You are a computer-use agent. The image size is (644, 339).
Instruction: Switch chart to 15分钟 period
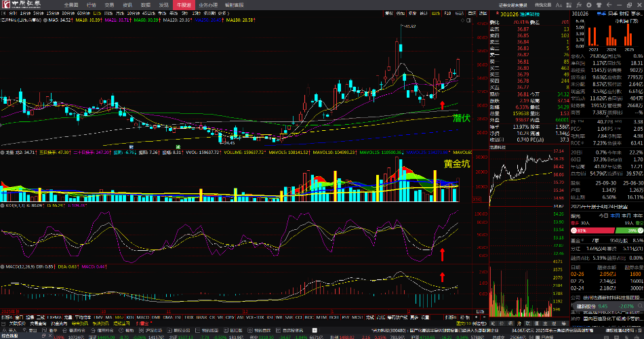[x=53, y=13]
